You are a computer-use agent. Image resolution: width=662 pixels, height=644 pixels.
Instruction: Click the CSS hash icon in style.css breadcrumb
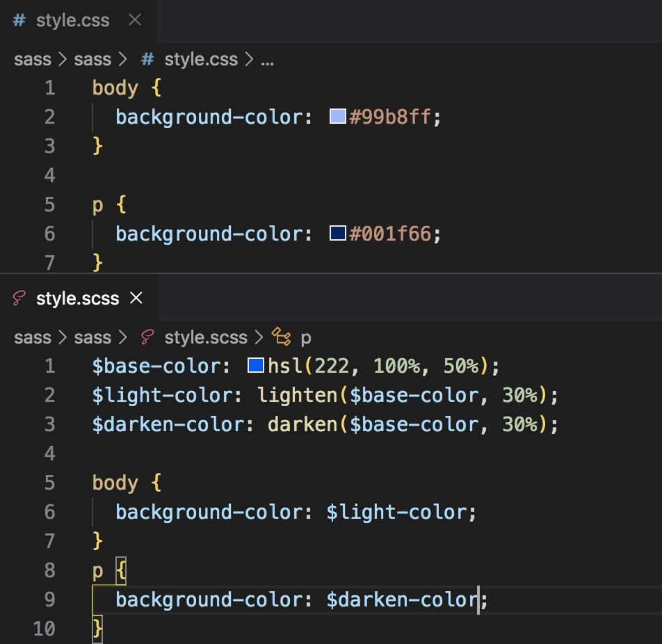(147, 60)
